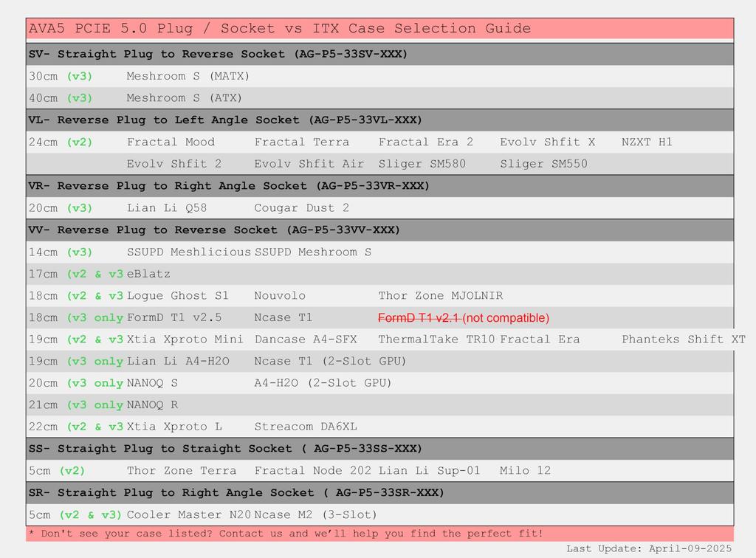Click the SSUPD Meshlicious entry
Screen dimensions: 756x558
click(189, 252)
